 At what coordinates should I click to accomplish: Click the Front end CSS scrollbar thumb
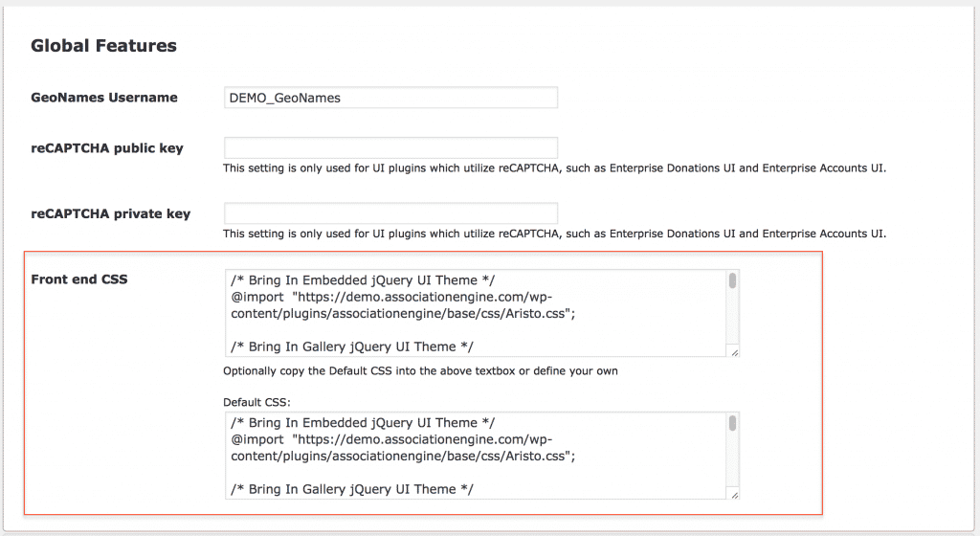(x=732, y=280)
